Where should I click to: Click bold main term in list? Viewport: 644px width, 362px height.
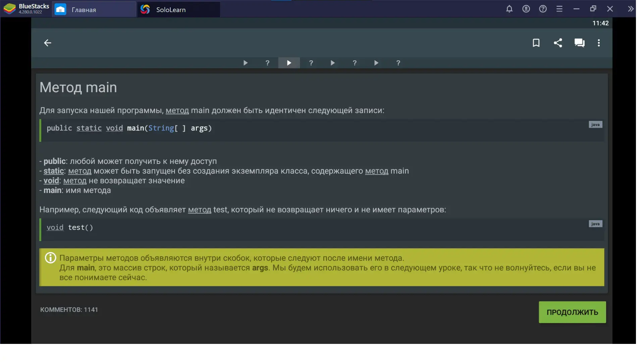tap(53, 190)
